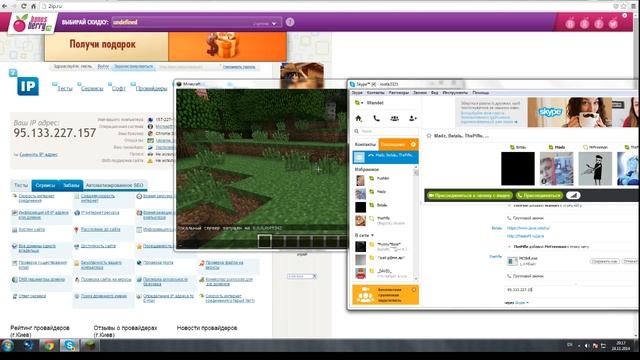Open the Skype menu in menu bar
This screenshot has height=360, width=640.
[x=357, y=93]
